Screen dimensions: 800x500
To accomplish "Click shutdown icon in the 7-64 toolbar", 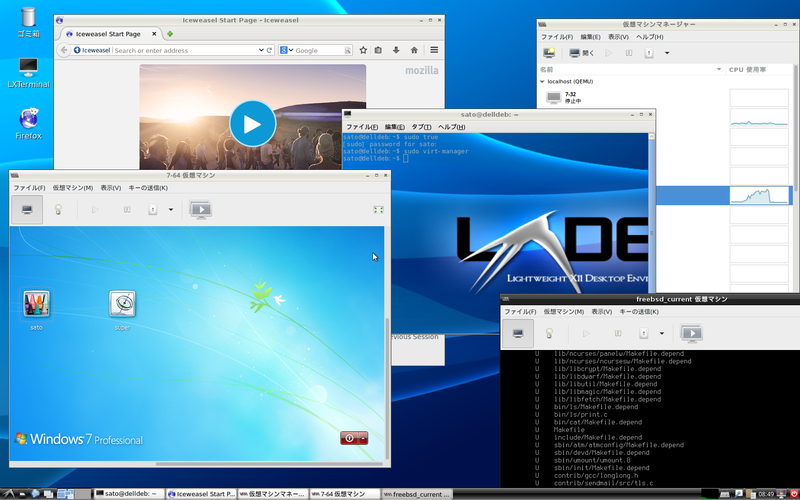I will click(153, 210).
